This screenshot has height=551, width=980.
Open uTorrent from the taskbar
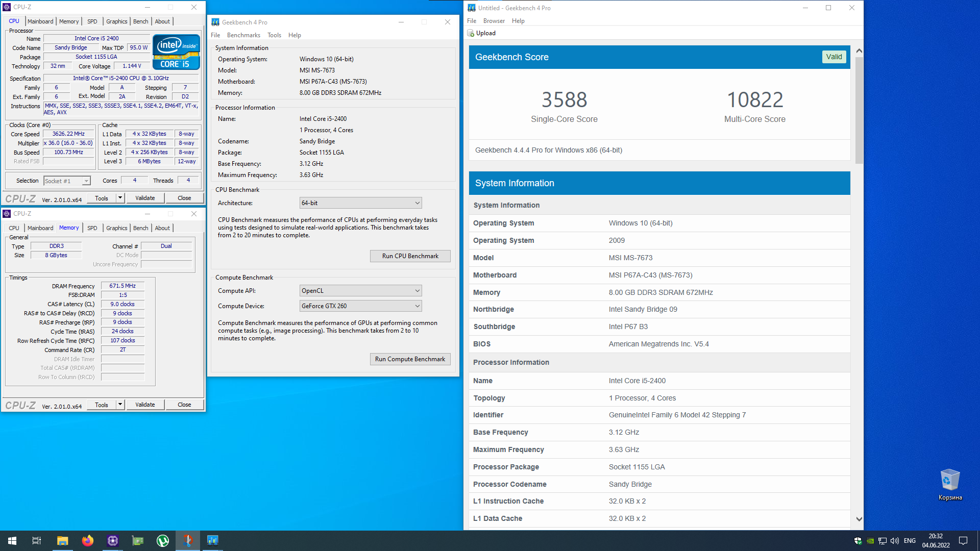point(163,541)
